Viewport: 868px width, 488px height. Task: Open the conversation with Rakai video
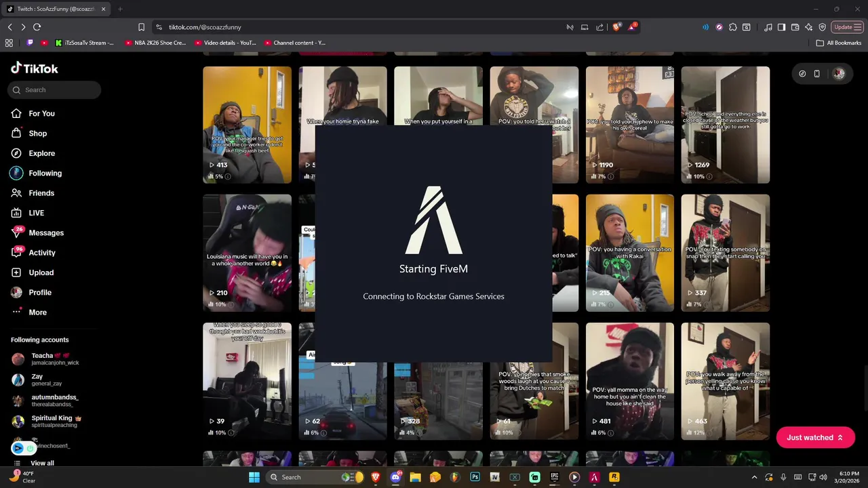pos(630,253)
